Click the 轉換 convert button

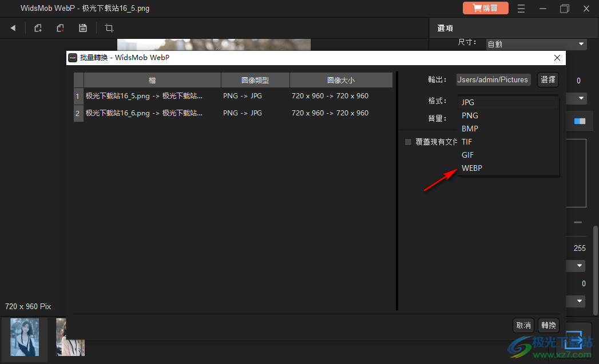[549, 326]
